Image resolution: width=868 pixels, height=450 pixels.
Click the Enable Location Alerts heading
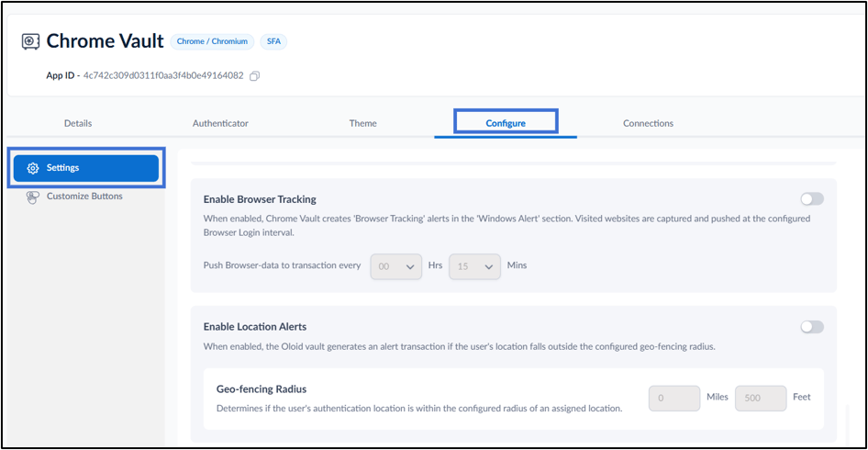pos(255,327)
